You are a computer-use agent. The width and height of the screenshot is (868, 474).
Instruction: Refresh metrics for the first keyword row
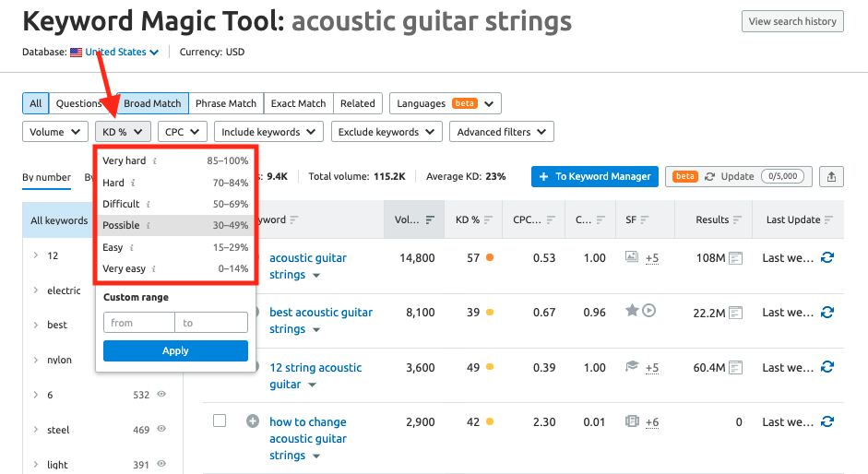[827, 258]
